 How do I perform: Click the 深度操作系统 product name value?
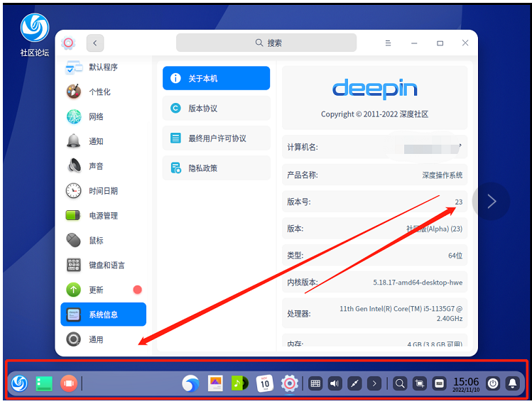[442, 175]
